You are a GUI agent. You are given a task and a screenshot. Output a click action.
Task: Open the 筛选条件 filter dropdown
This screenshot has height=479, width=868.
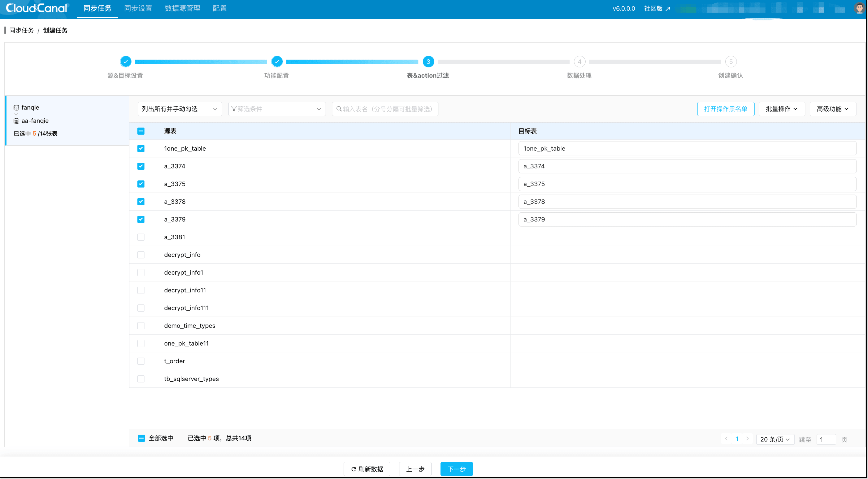277,109
